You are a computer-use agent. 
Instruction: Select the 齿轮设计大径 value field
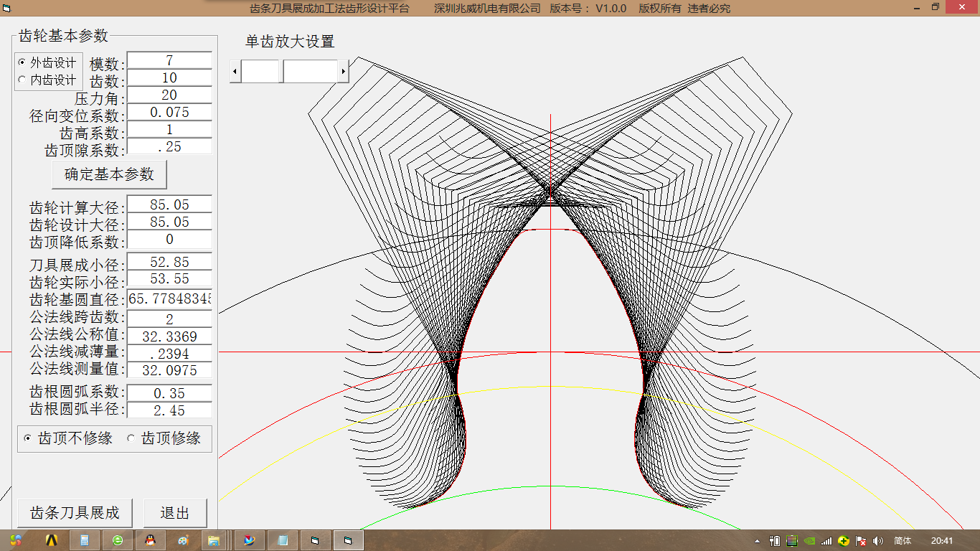click(169, 222)
